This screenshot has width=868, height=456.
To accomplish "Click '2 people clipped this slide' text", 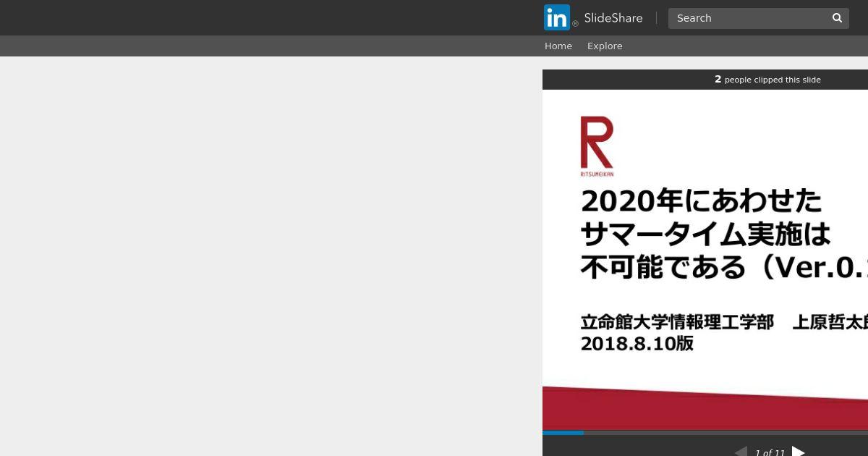I will click(x=767, y=80).
